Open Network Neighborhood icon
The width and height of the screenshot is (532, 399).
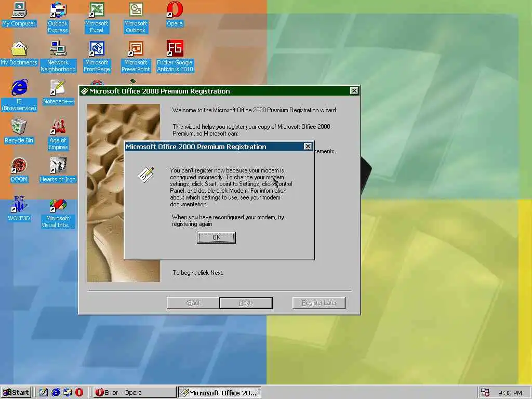click(x=58, y=57)
